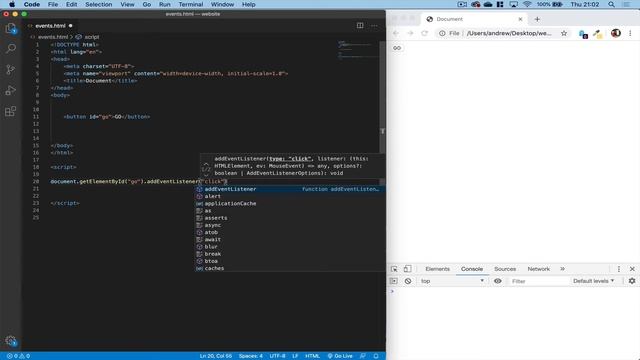Click the Ln 20 cursor position indicator
The image size is (640, 360).
(216, 356)
